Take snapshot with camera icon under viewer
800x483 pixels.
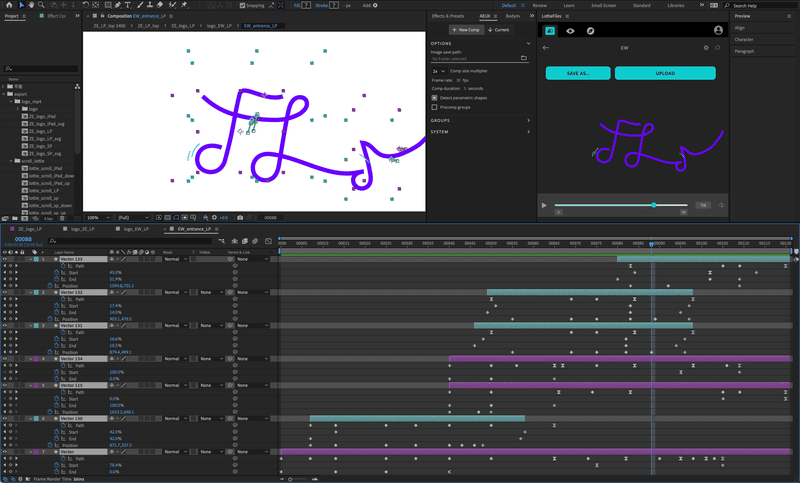tap(240, 217)
